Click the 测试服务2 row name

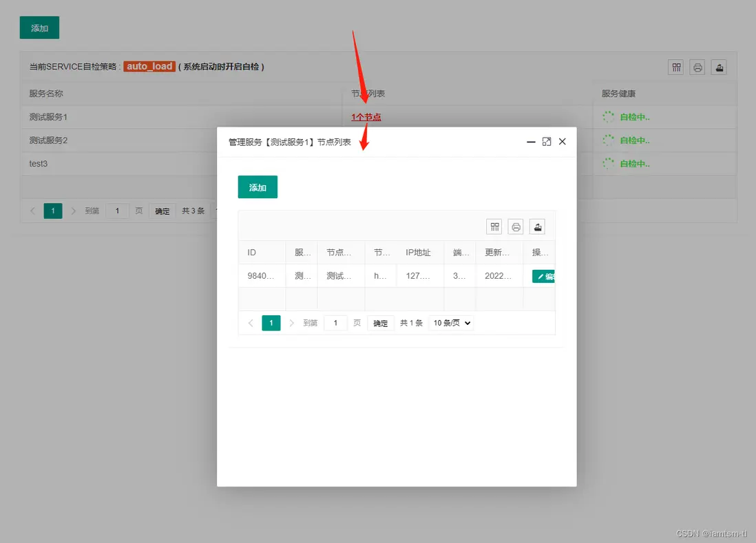(48, 140)
